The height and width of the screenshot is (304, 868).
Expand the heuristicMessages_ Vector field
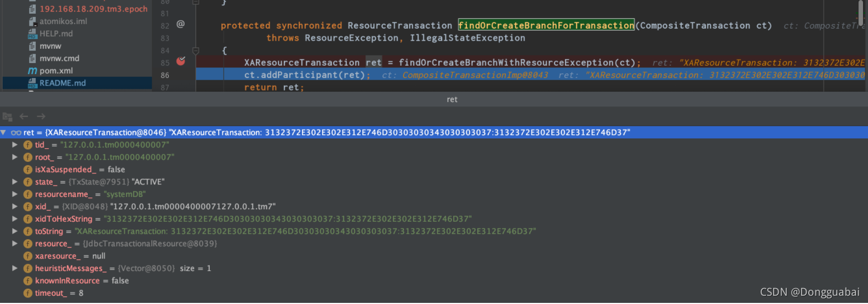click(x=15, y=268)
